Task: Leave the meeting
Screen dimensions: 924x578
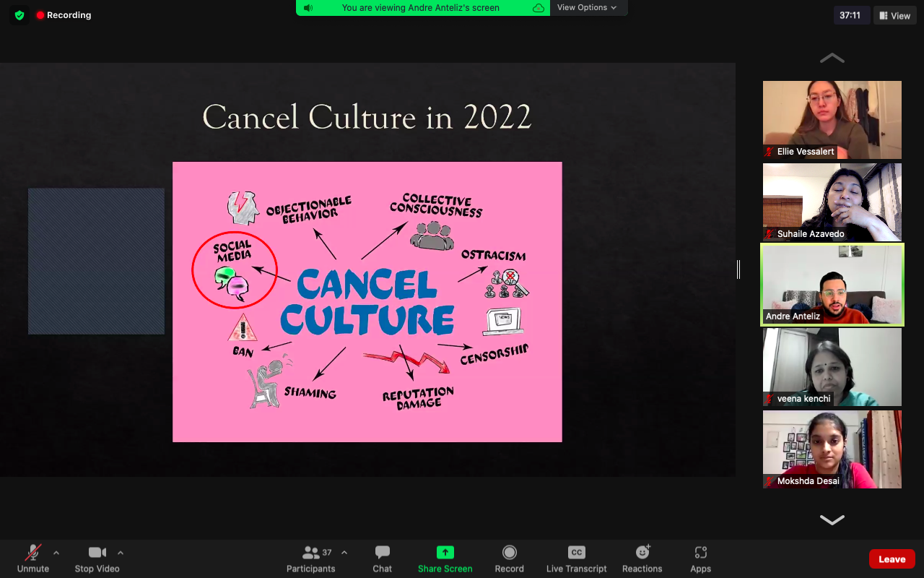Action: click(x=892, y=558)
